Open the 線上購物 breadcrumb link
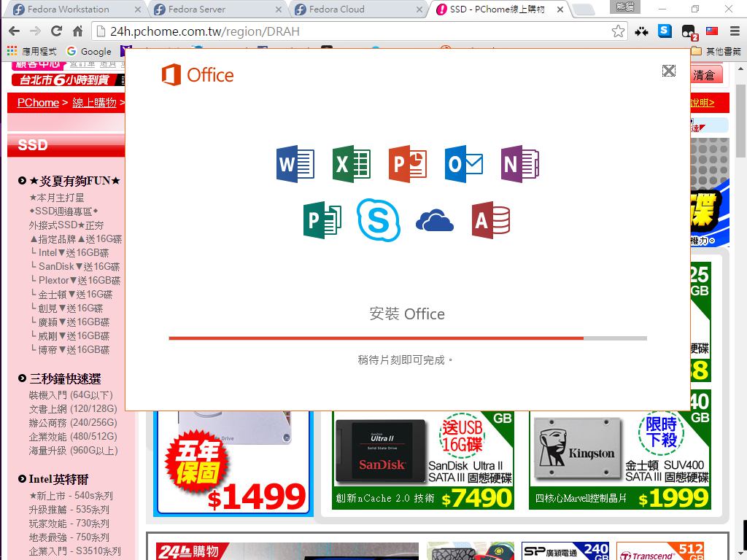 (x=94, y=102)
